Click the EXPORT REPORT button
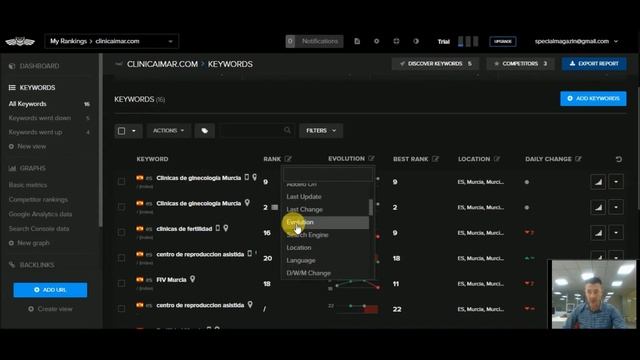This screenshot has height=360, width=640. click(594, 64)
